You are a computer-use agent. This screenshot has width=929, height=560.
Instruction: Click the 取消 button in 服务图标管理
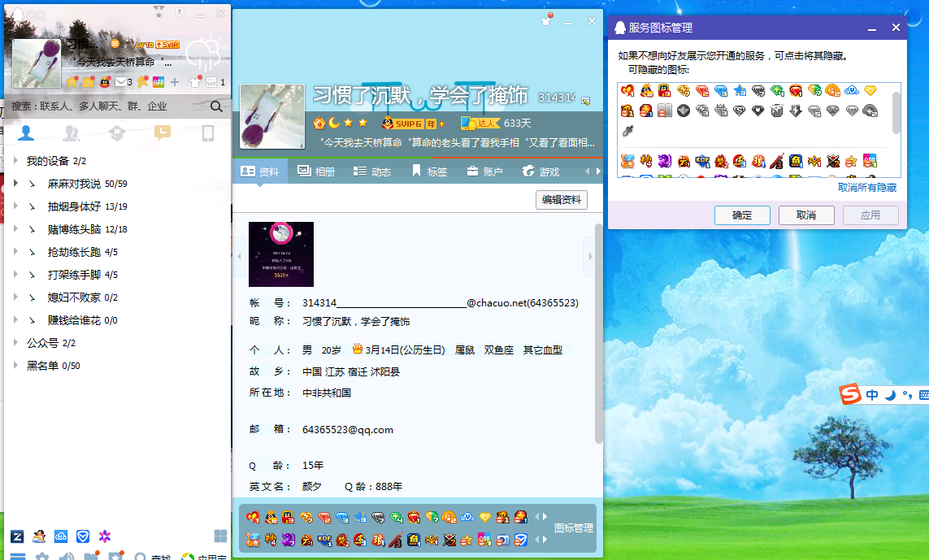coord(805,215)
